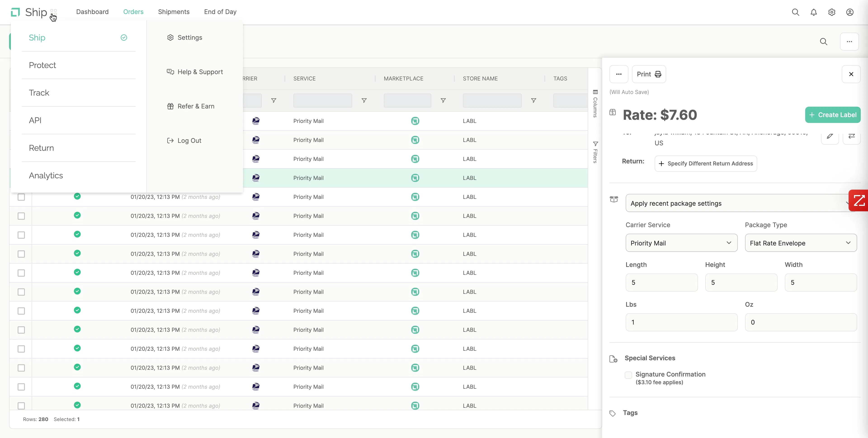Go to End of Day tab
Screen dimensions: 868x438
[x=220, y=12]
